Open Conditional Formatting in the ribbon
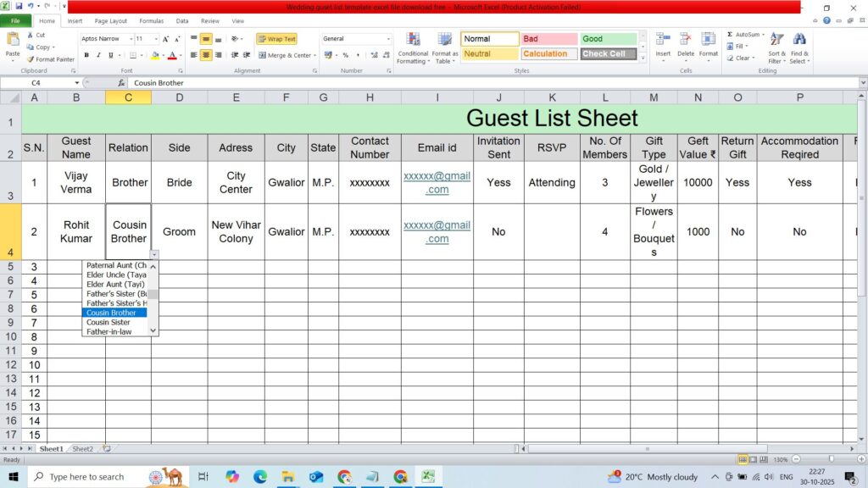This screenshot has width=868, height=488. point(413,42)
